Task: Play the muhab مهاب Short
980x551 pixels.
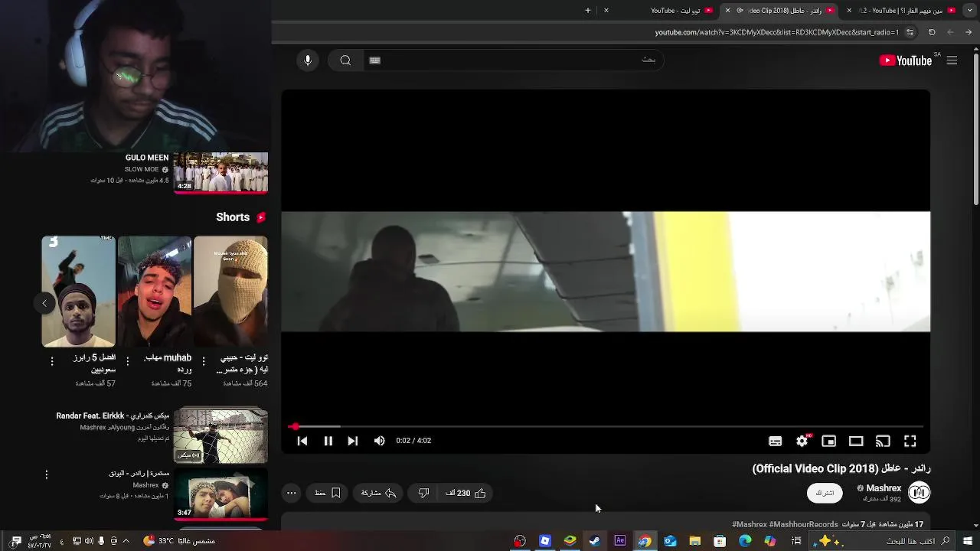Action: pyautogui.click(x=155, y=292)
